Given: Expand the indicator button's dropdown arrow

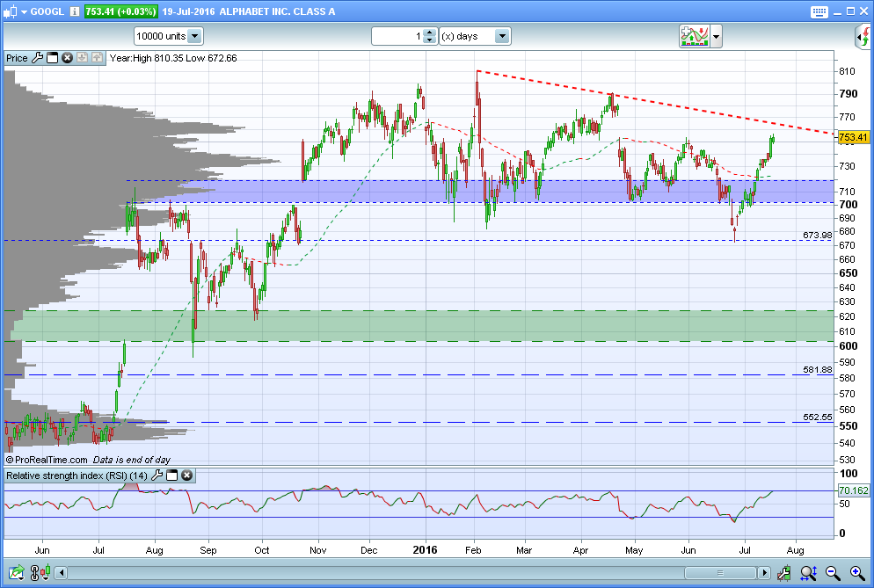Looking at the screenshot, I should pyautogui.click(x=717, y=37).
